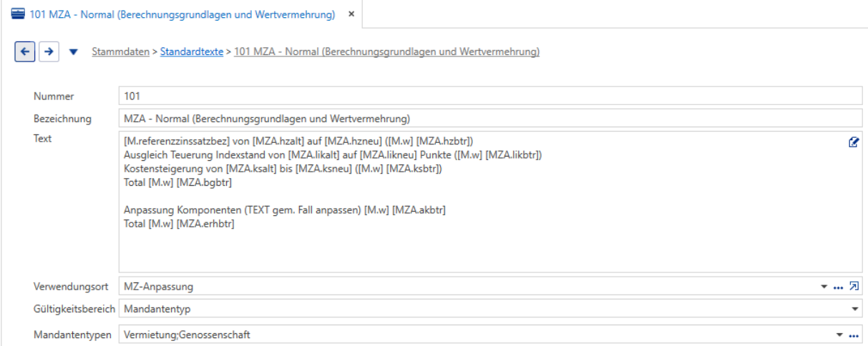Click the Stammdaten breadcrumb link

pyautogui.click(x=120, y=52)
